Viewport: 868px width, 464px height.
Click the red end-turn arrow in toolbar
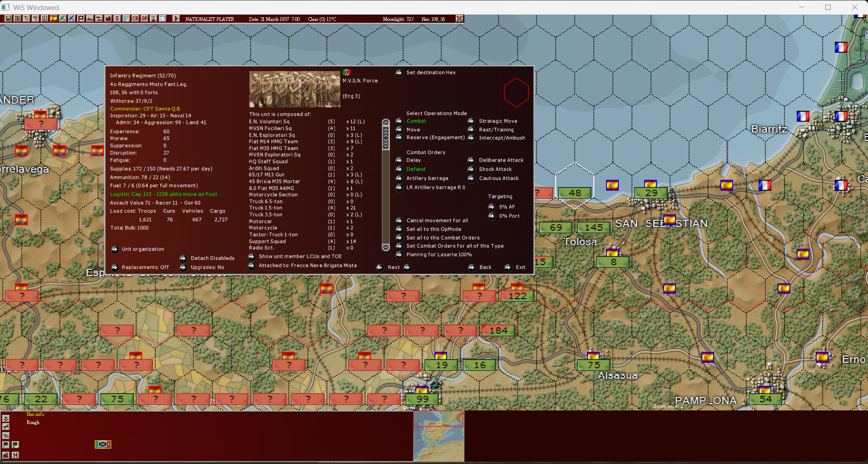tap(176, 19)
